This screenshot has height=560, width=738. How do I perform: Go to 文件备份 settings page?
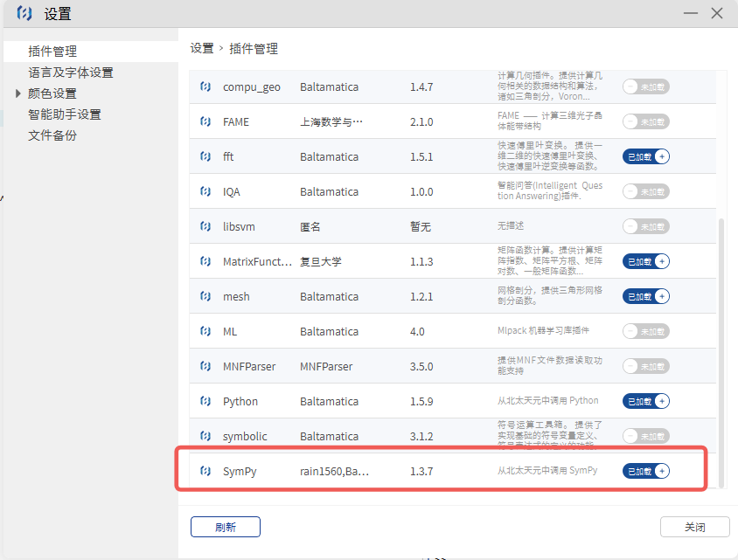pos(52,135)
